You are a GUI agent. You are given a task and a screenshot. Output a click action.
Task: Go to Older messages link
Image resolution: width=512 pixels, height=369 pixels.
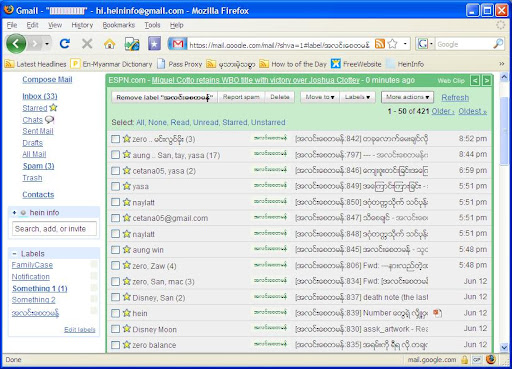443,111
